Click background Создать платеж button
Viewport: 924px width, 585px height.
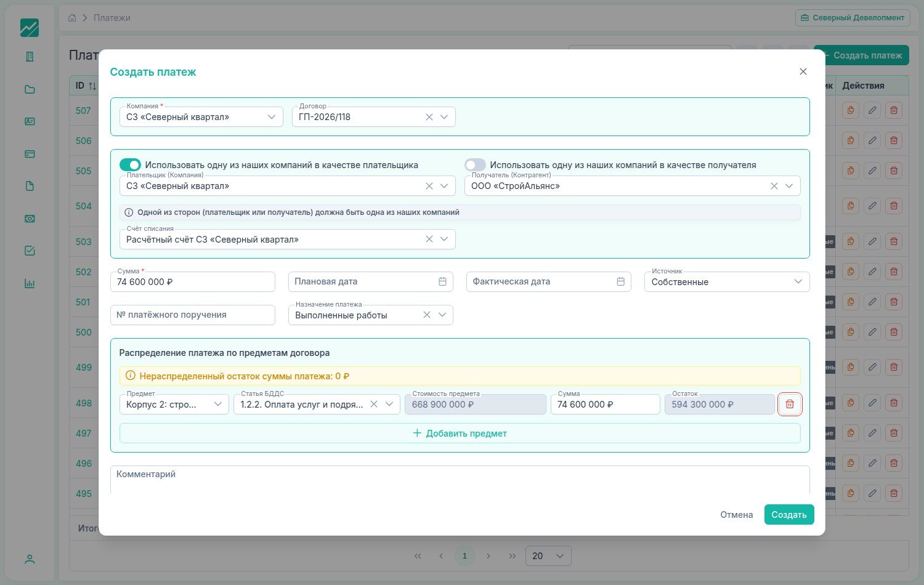point(861,55)
